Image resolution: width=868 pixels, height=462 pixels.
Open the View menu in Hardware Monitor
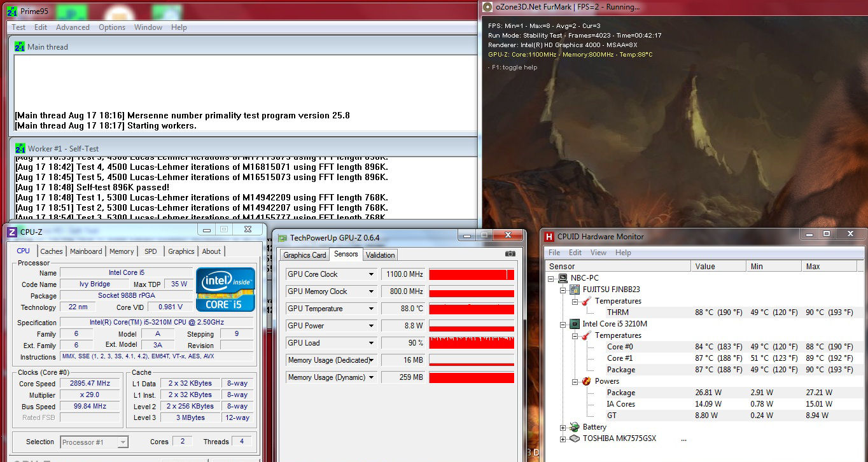pos(599,253)
